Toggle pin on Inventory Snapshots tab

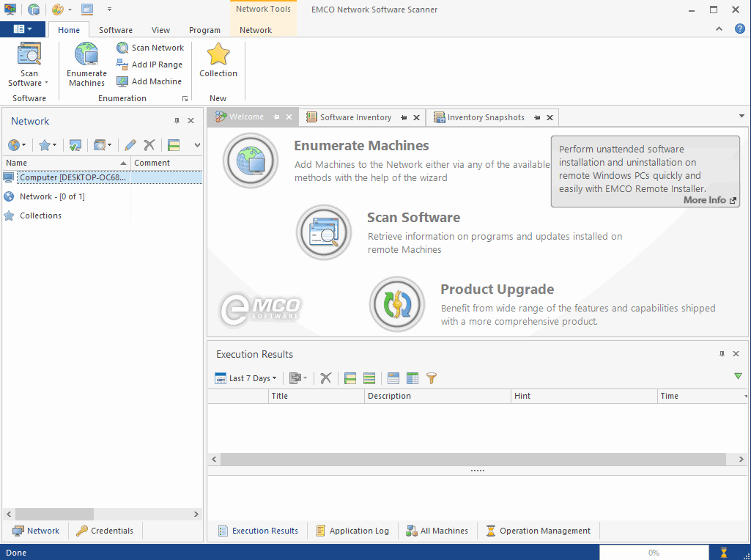coord(537,117)
